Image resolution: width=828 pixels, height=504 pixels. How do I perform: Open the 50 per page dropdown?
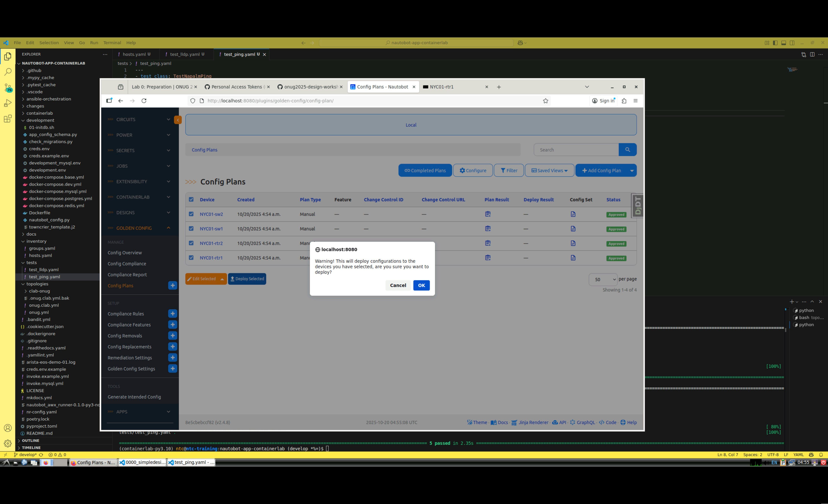tap(603, 279)
